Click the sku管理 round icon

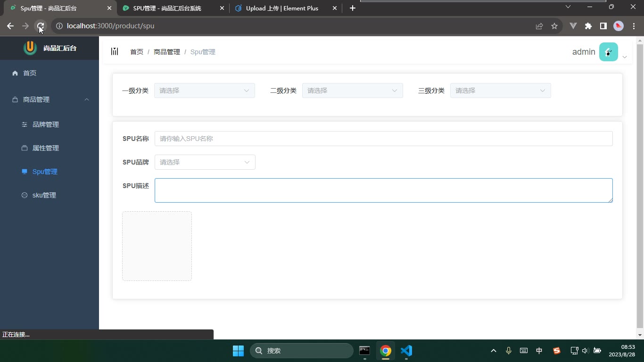point(25,195)
